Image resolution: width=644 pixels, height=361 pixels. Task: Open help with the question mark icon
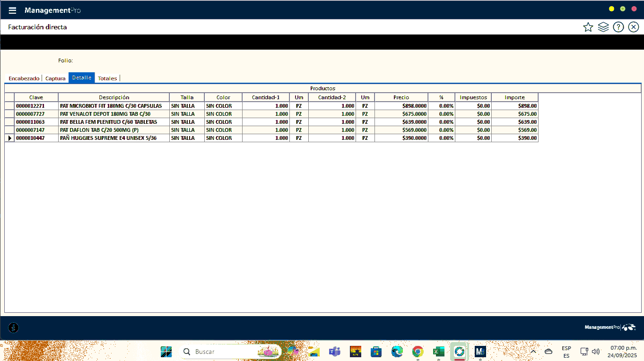[x=618, y=27]
